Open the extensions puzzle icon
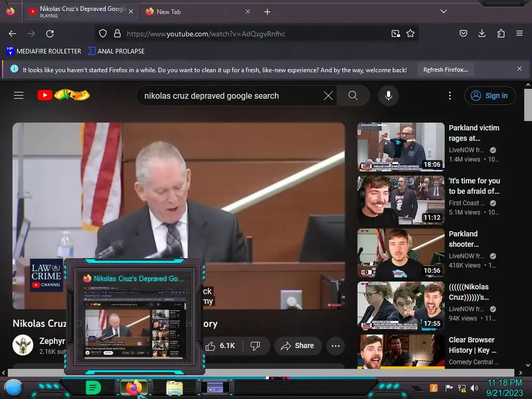 click(501, 33)
